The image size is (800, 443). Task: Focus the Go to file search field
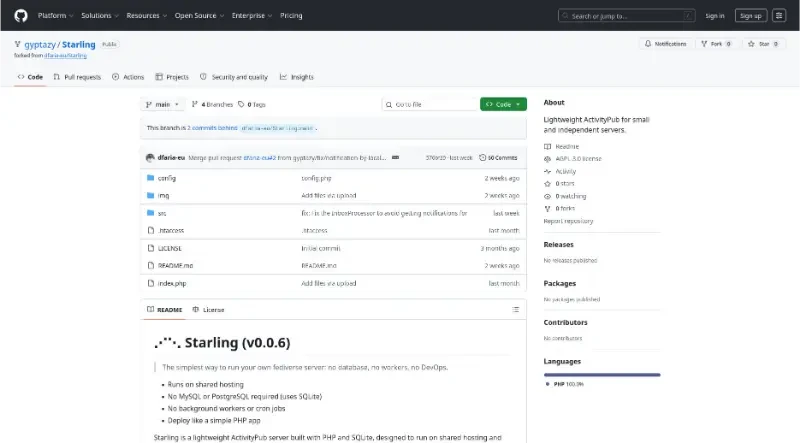pyautogui.click(x=429, y=105)
